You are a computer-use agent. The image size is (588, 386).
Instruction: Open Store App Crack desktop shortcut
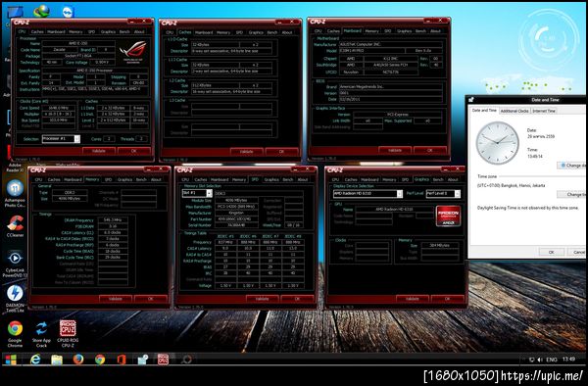click(x=41, y=333)
